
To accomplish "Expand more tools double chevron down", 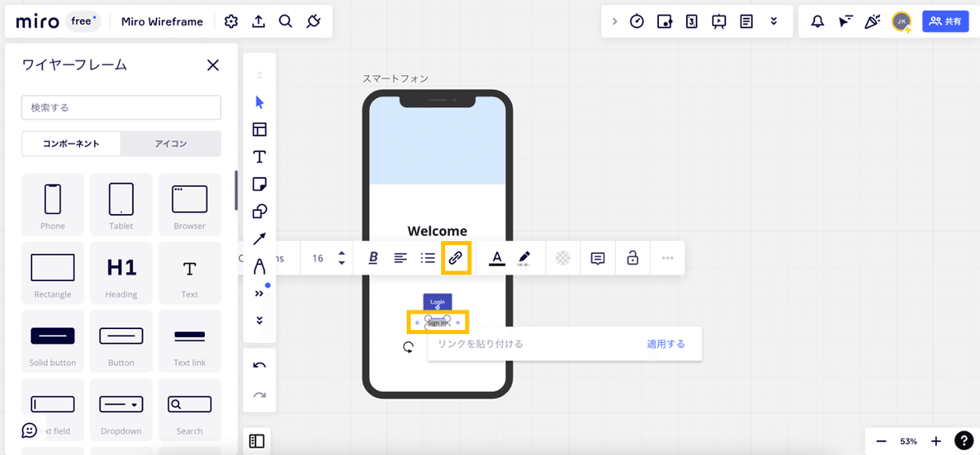I will 260,320.
